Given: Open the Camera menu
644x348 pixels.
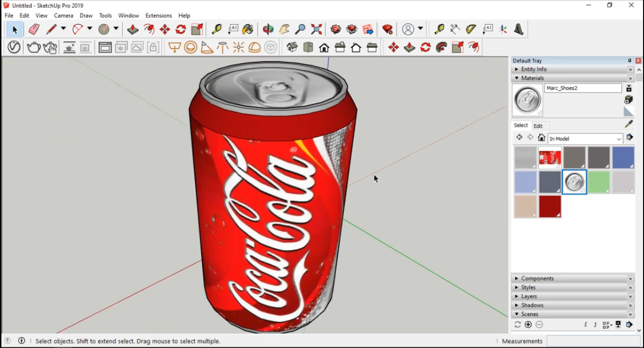Looking at the screenshot, I should 64,16.
